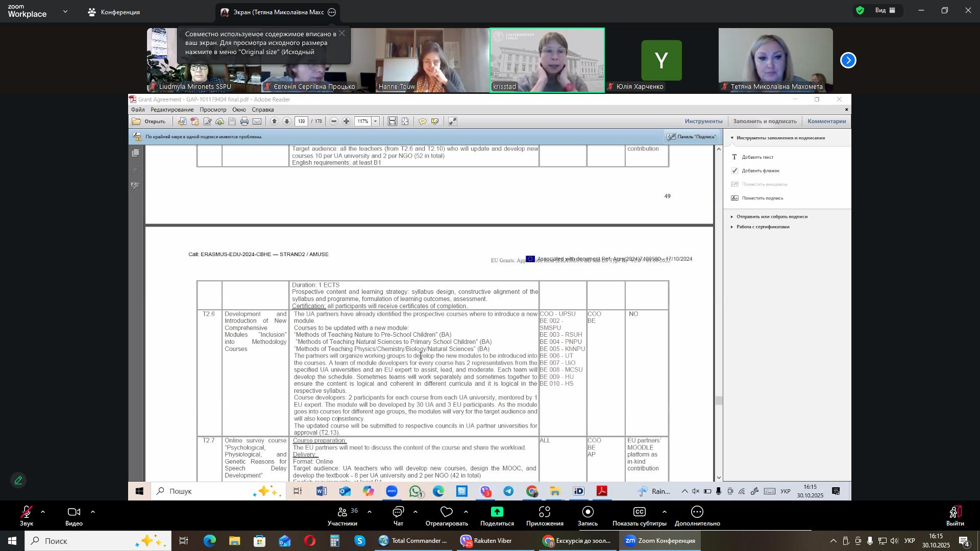The height and width of the screenshot is (551, 980).
Task: Open the Дополнительно more options menu
Action: coord(697,515)
